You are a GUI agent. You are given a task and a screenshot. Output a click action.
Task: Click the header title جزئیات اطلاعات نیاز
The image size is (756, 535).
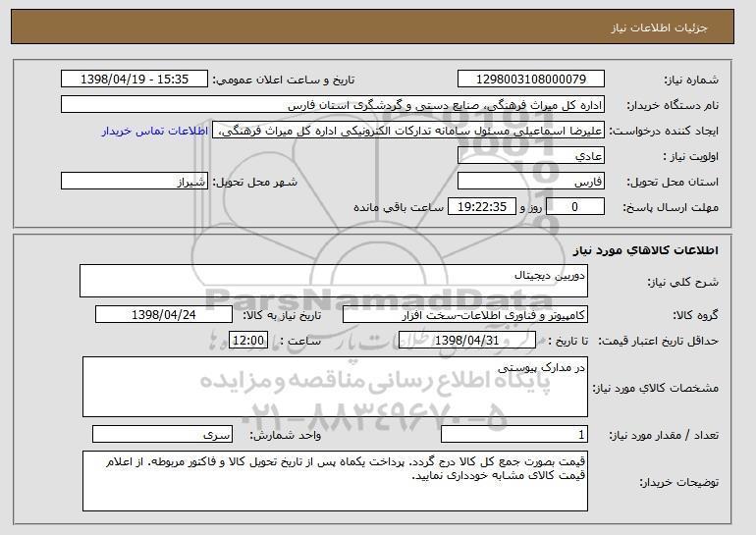pyautogui.click(x=659, y=27)
